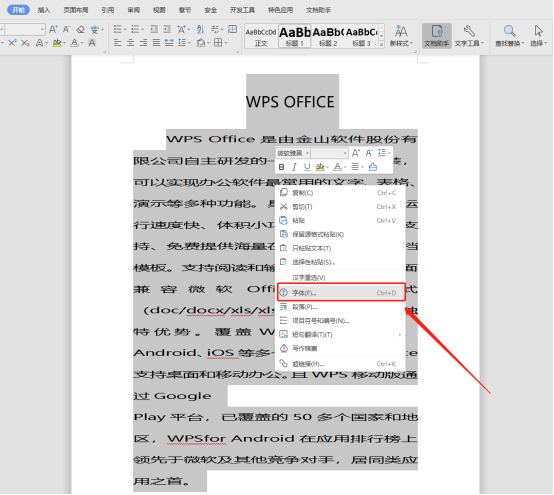Apply the 标题 2 style
This screenshot has height=495, width=554.
click(328, 36)
